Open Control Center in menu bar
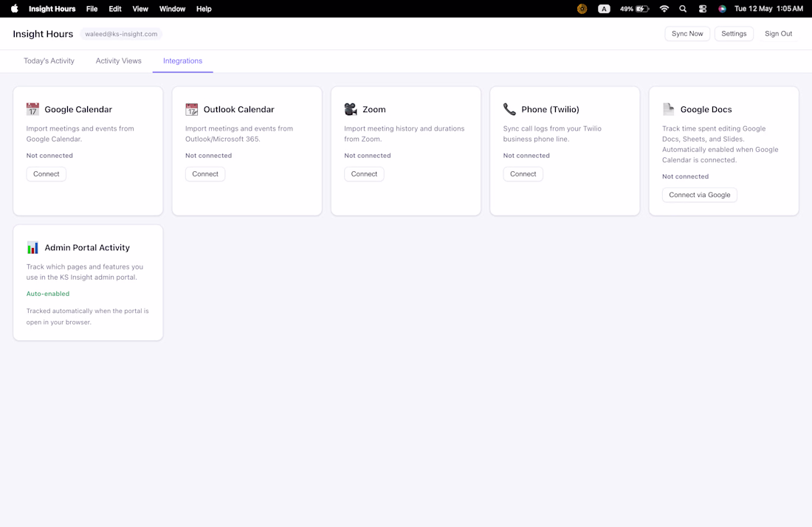The image size is (812, 527). 703,9
